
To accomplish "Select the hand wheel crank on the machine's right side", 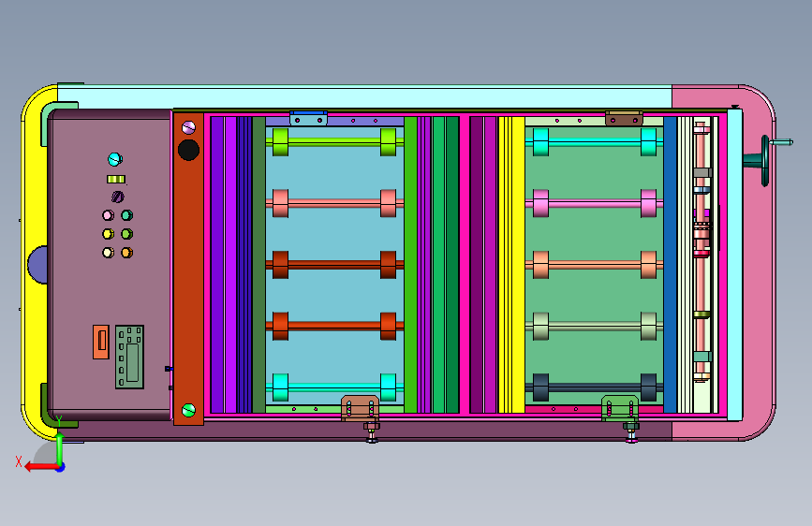I will coord(767,160).
